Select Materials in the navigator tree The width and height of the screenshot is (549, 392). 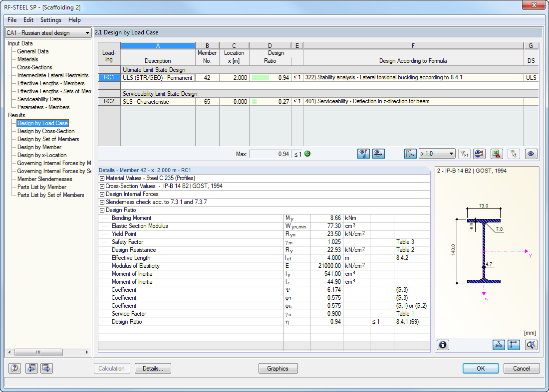pyautogui.click(x=27, y=59)
